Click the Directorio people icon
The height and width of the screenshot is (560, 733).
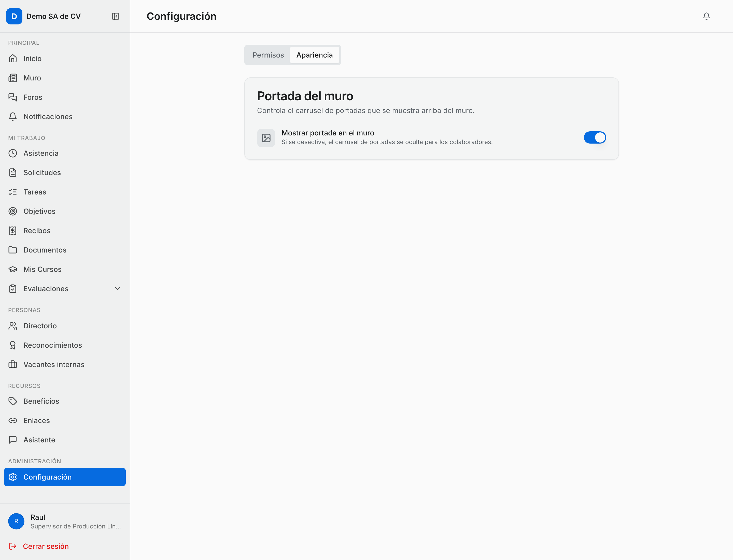[x=13, y=326]
